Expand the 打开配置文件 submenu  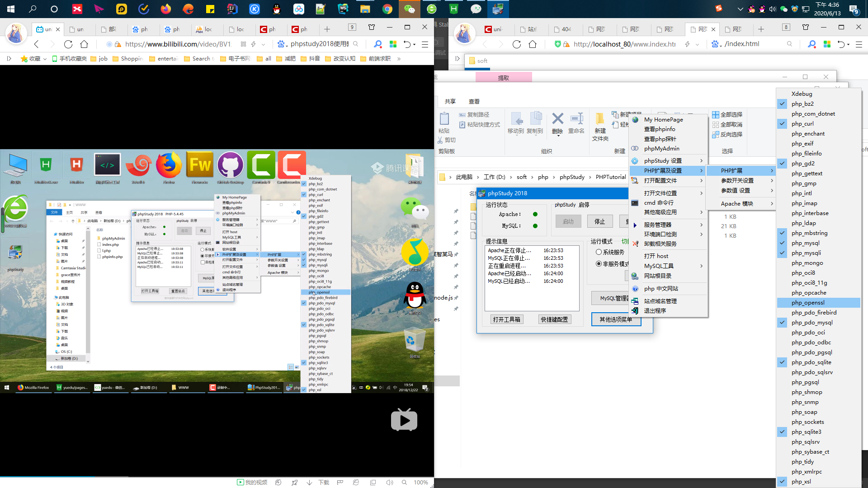(668, 181)
